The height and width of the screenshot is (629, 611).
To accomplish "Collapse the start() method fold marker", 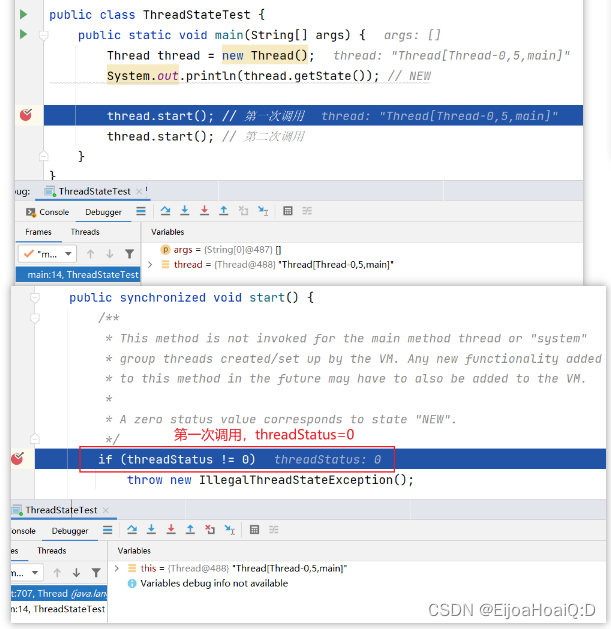I will tap(35, 298).
